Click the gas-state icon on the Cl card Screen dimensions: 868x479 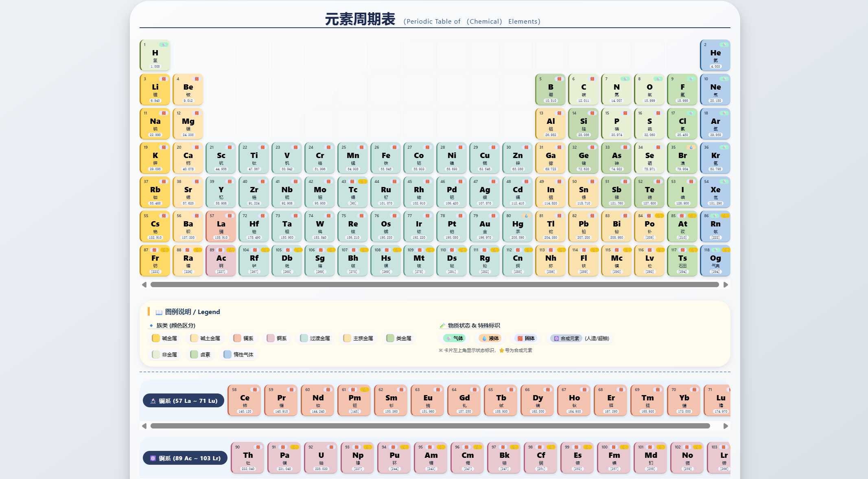click(691, 113)
